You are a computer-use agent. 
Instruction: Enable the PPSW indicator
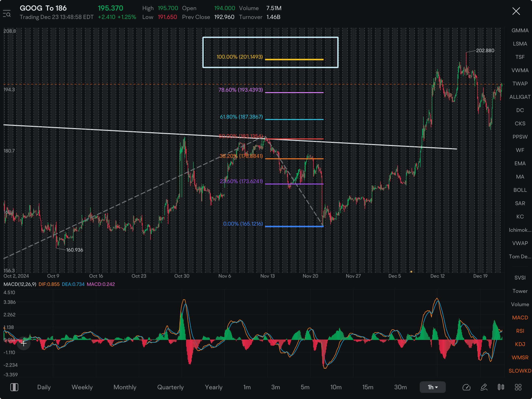click(520, 137)
